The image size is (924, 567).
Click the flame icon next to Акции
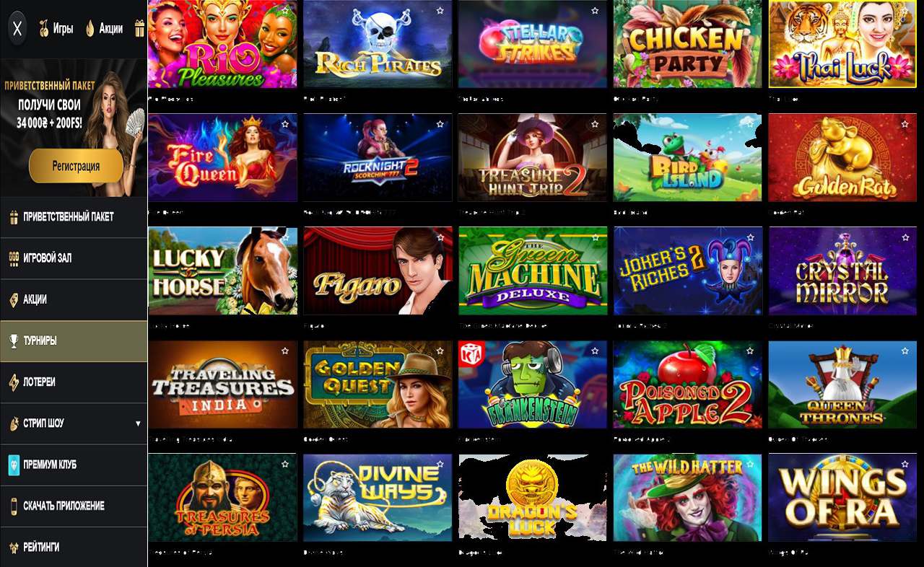pos(90,29)
